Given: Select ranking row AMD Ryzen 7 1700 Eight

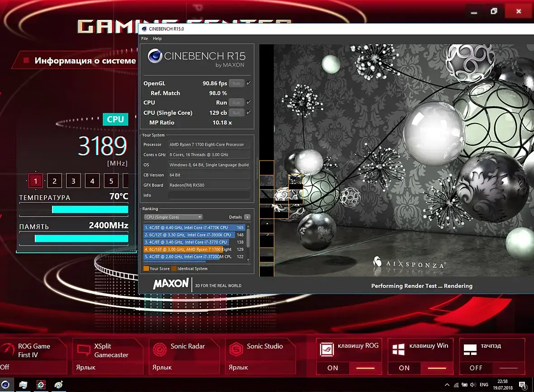Looking at the screenshot, I should tap(194, 250).
